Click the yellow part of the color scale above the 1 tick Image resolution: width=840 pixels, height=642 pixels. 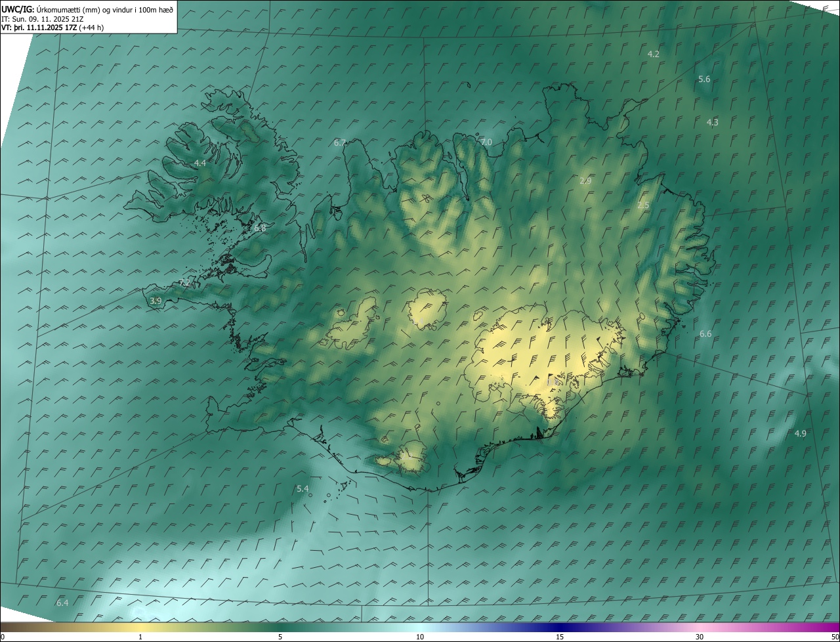(140, 628)
